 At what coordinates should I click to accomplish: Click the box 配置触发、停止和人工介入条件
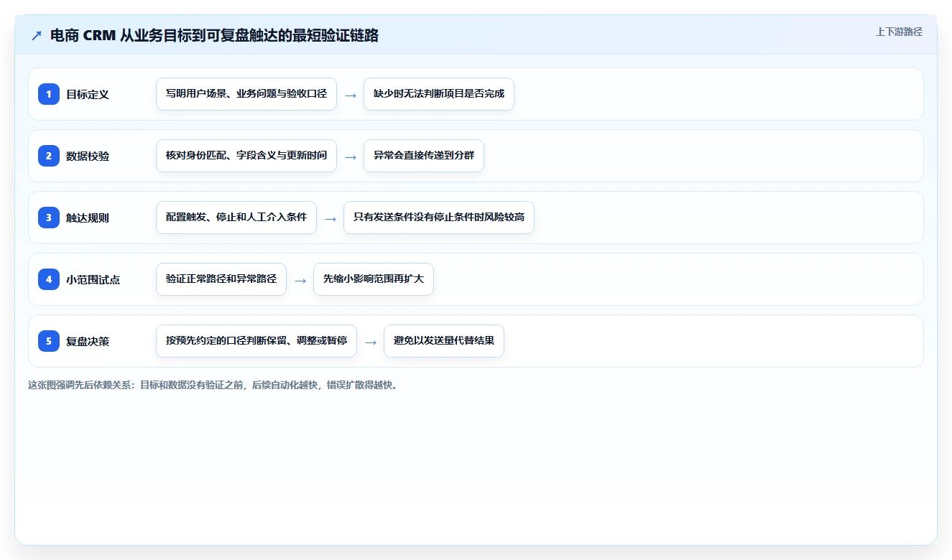[236, 218]
